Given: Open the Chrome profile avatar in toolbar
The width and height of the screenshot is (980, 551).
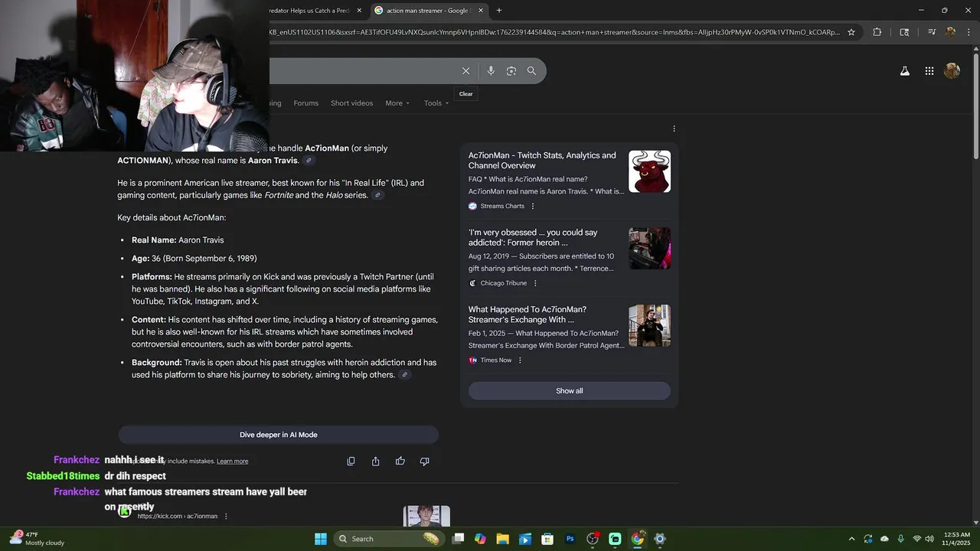Looking at the screenshot, I should point(950,32).
